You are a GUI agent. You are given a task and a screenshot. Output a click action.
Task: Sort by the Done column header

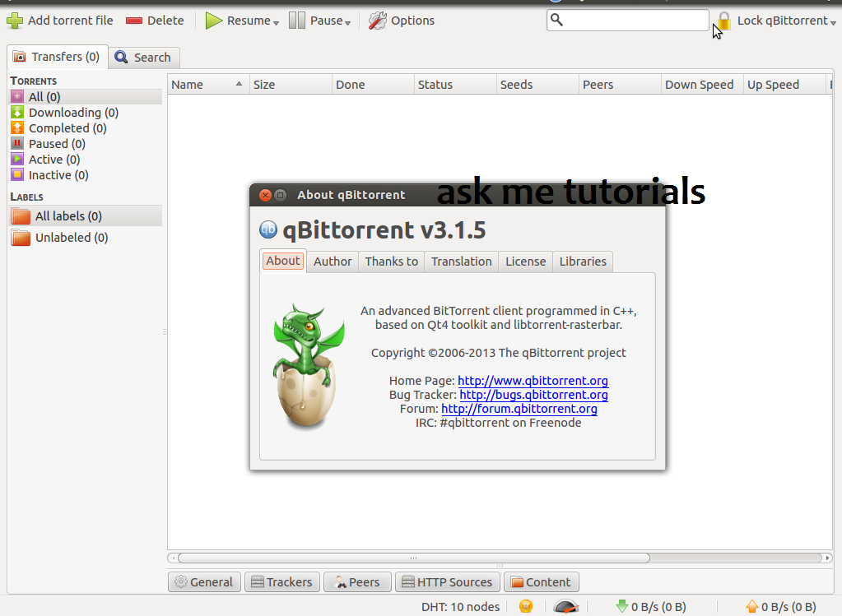(373, 84)
